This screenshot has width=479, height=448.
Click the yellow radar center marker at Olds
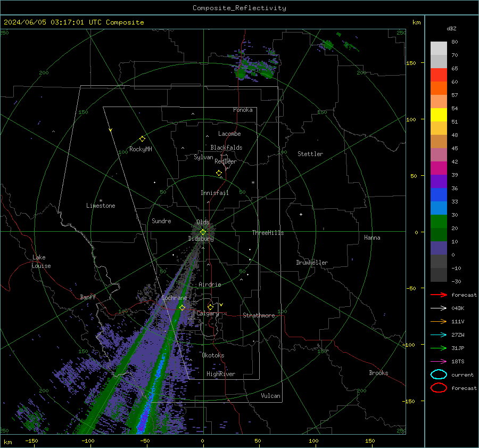[203, 232]
